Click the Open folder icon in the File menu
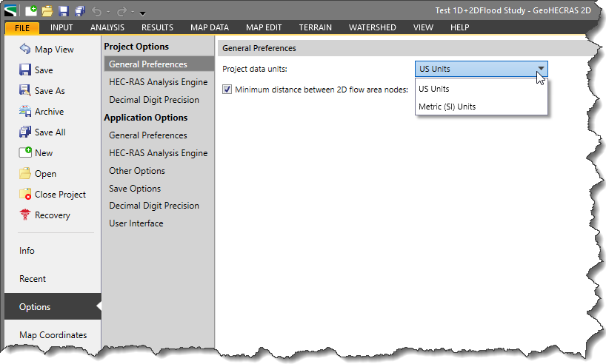Image resolution: width=606 pixels, height=364 pixels. tap(25, 173)
